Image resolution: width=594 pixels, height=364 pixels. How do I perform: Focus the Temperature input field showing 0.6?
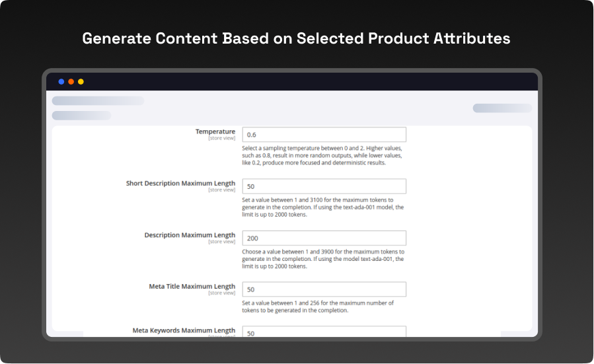click(324, 135)
